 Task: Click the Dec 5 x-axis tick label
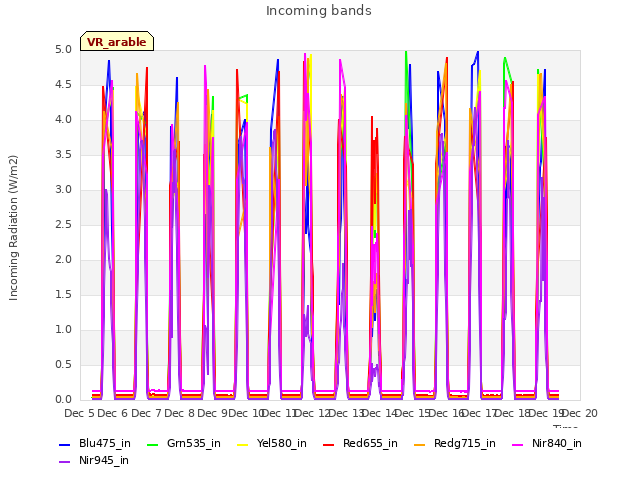pyautogui.click(x=79, y=413)
